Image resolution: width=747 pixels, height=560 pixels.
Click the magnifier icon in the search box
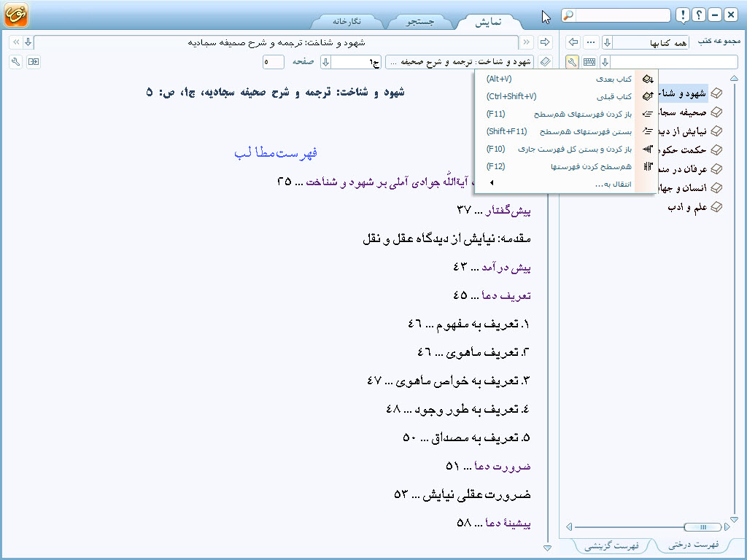click(568, 15)
